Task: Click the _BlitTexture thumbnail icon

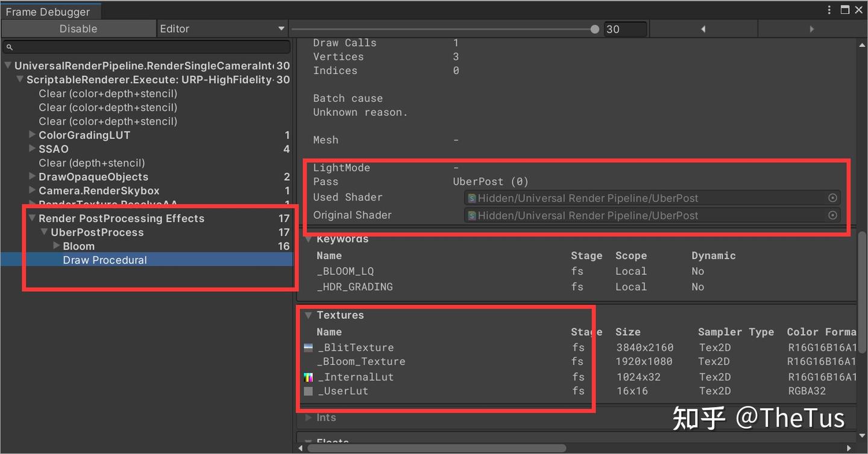Action: 309,347
